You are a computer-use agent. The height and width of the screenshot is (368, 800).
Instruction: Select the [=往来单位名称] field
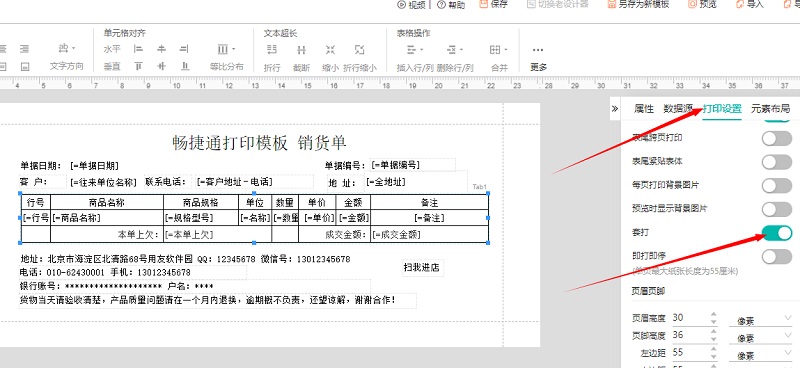(x=104, y=182)
